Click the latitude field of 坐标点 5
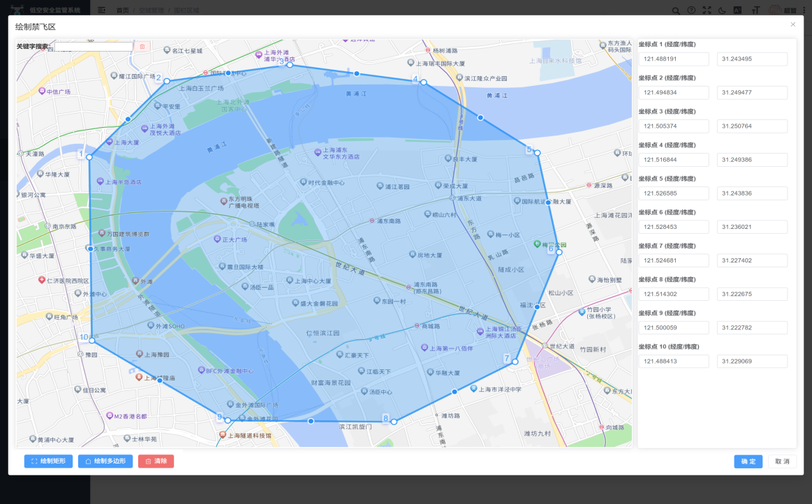812x504 pixels. coord(752,193)
